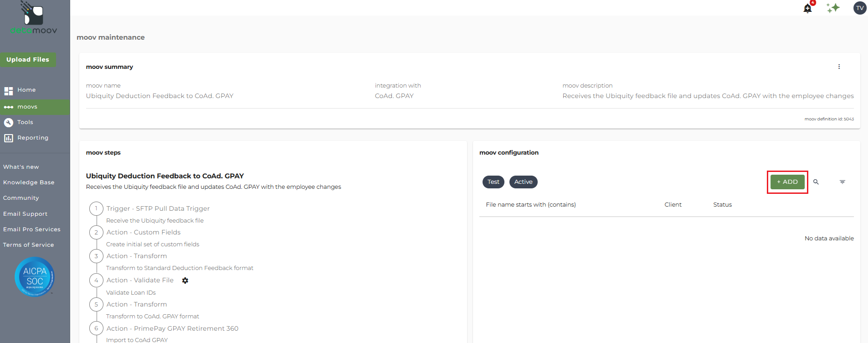Select step 6 circle marker
Image resolution: width=868 pixels, height=343 pixels.
click(x=96, y=328)
